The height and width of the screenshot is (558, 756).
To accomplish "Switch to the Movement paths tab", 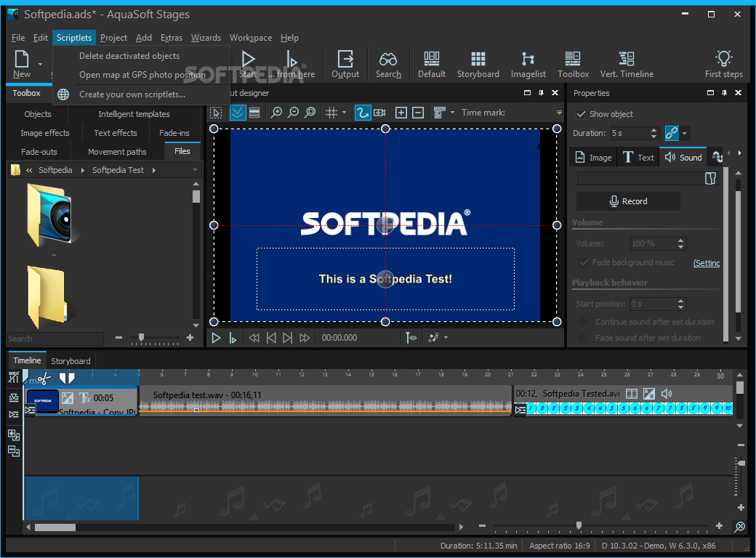I will (117, 152).
